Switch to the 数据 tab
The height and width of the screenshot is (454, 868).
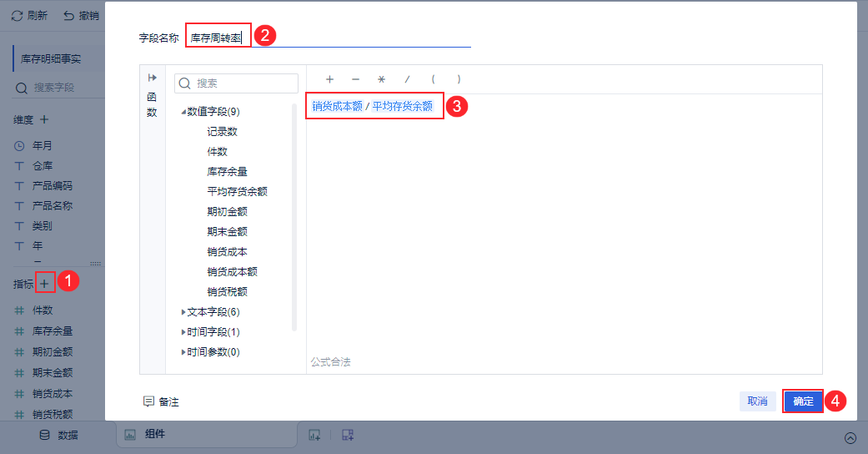58,435
